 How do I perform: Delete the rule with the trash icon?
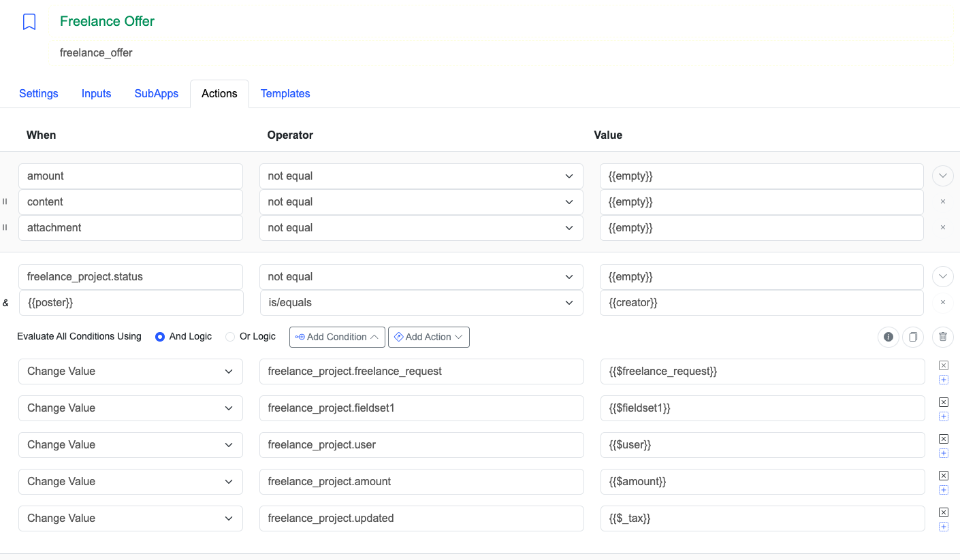coord(943,337)
